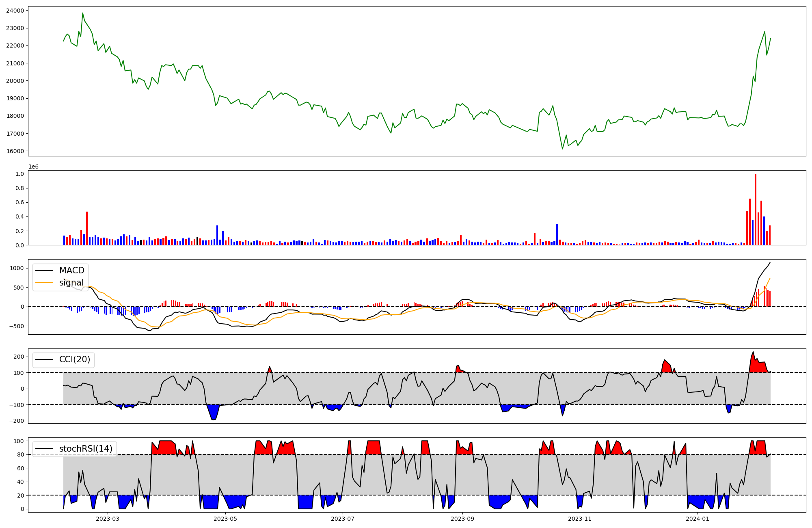The width and height of the screenshot is (812, 528).
Task: Click the 16000 price axis tick label
Action: click(x=15, y=151)
